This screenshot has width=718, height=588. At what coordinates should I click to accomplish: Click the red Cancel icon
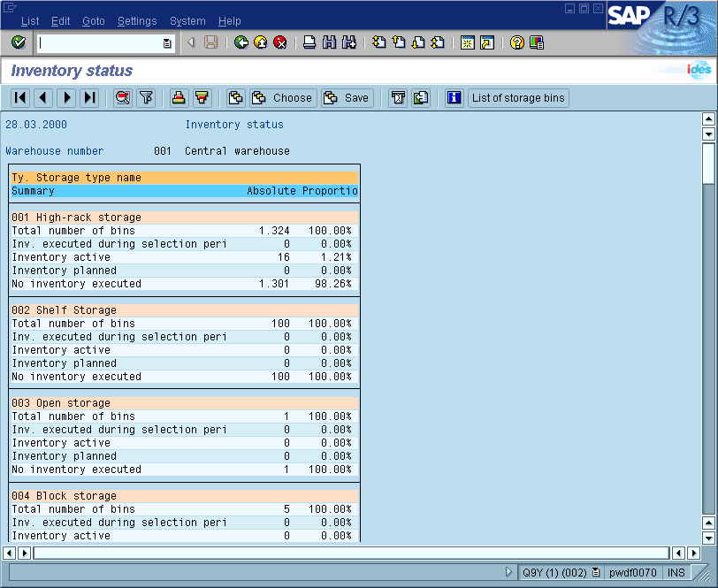280,42
